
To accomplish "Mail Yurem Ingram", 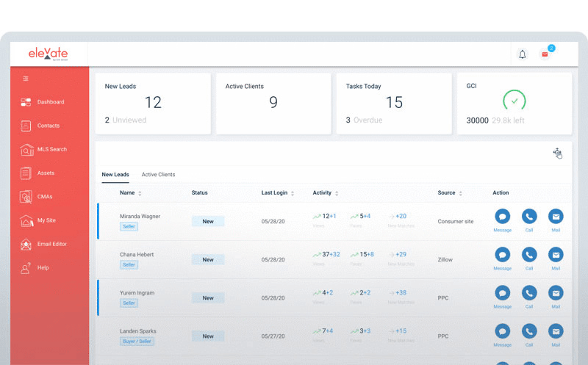I will 556,293.
